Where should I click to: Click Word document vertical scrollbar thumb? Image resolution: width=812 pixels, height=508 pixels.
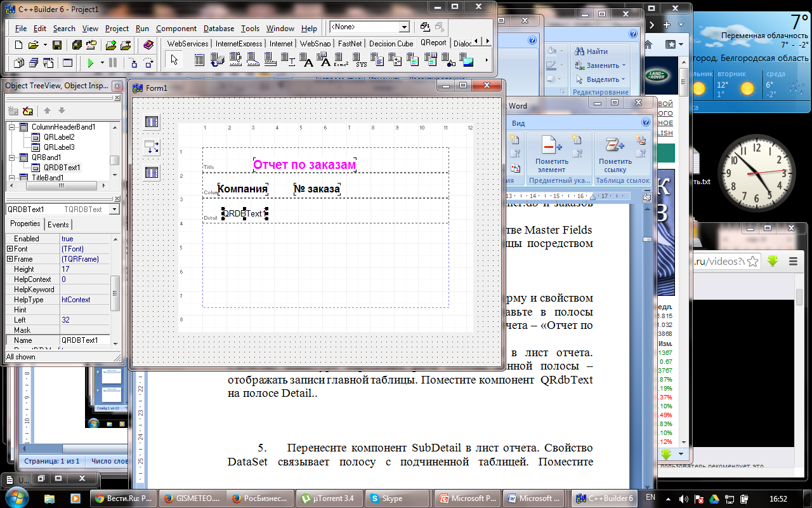click(x=647, y=239)
